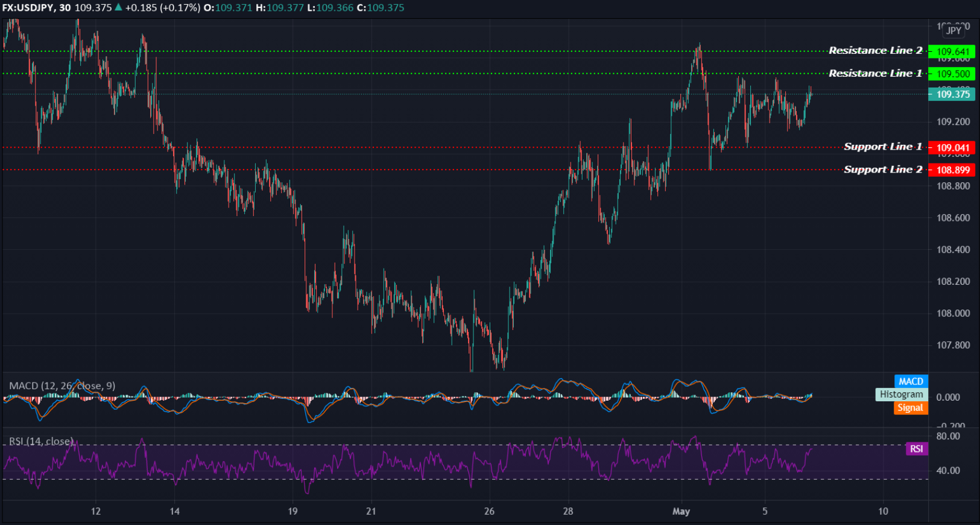The width and height of the screenshot is (980, 525).
Task: Click the current price tag 109.375
Action: tap(952, 94)
